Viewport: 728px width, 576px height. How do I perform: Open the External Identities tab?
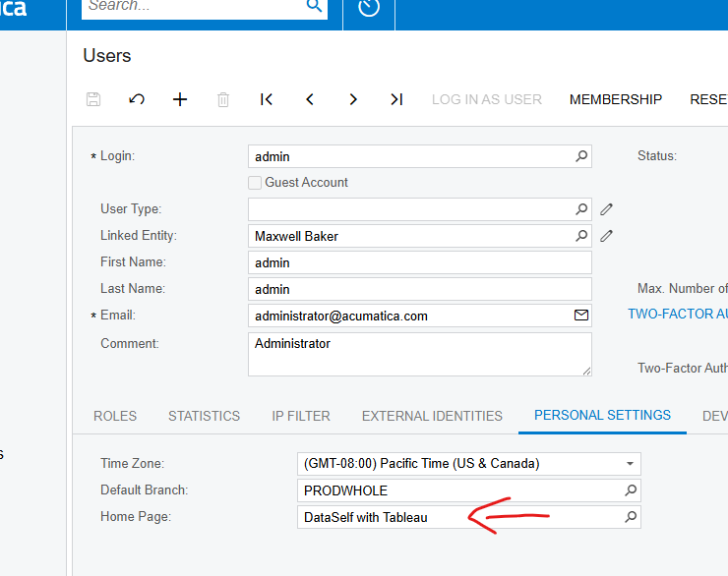tap(432, 416)
